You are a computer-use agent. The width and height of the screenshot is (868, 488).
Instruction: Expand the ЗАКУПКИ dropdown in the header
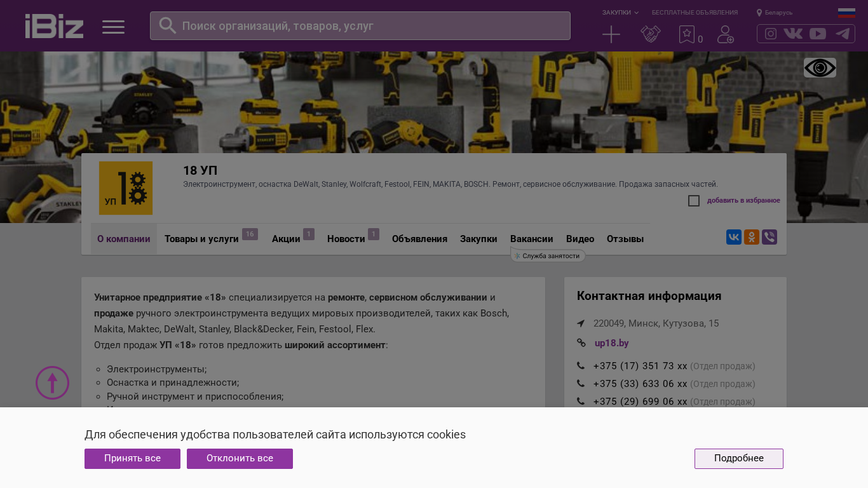point(620,13)
